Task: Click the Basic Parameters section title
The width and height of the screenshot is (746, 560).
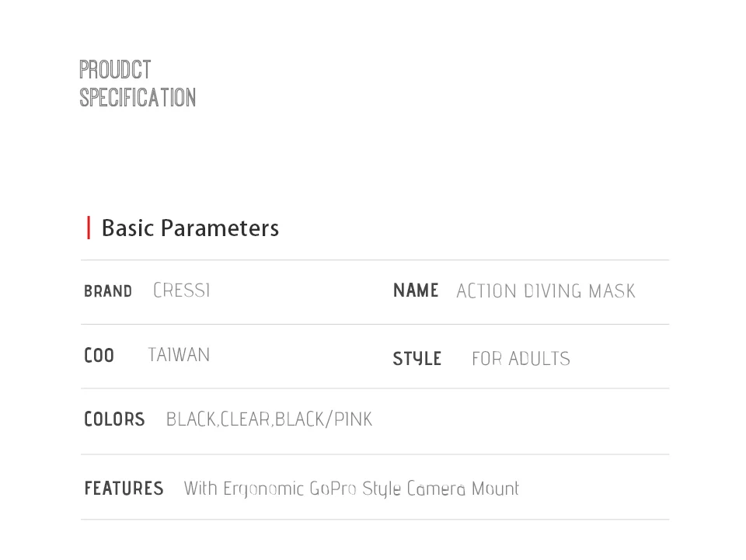Action: pos(190,228)
